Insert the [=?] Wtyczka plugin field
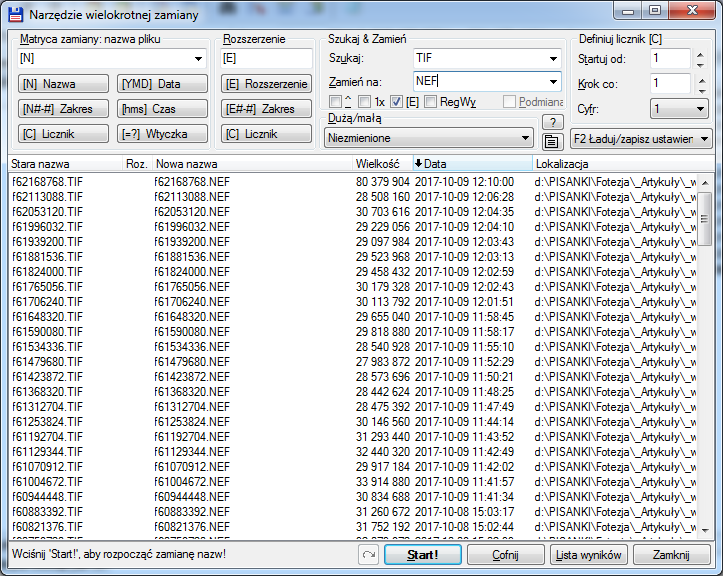 pos(162,134)
